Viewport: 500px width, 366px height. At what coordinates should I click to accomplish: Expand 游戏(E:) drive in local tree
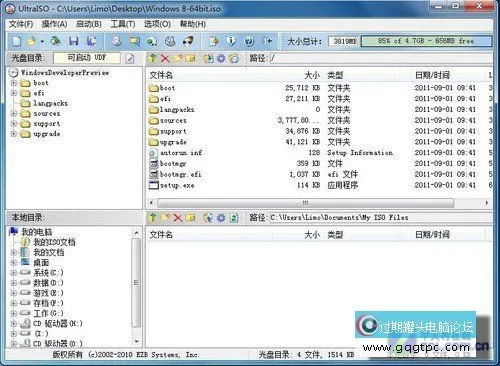(x=14, y=293)
